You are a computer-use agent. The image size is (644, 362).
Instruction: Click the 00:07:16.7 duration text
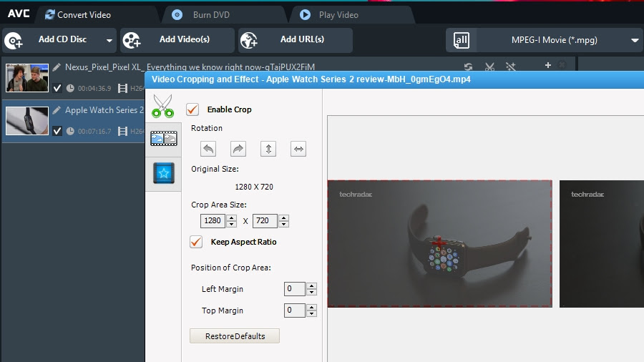coord(94,132)
